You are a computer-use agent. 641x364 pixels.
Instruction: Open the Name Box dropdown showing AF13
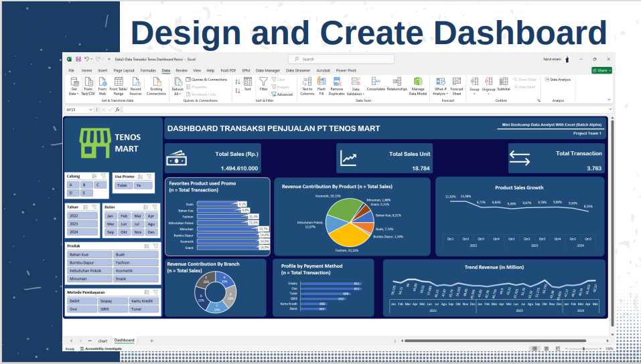(90, 110)
